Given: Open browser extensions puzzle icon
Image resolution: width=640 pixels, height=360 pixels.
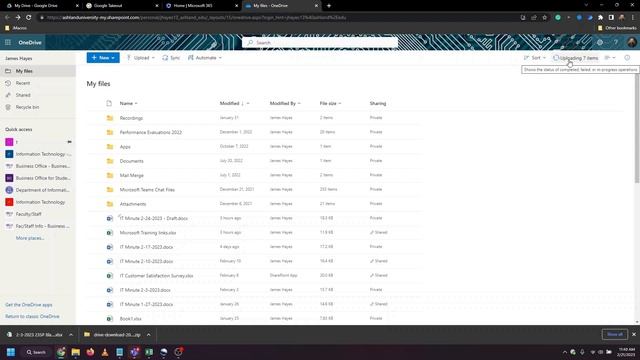Looking at the screenshot, I should (x=600, y=18).
